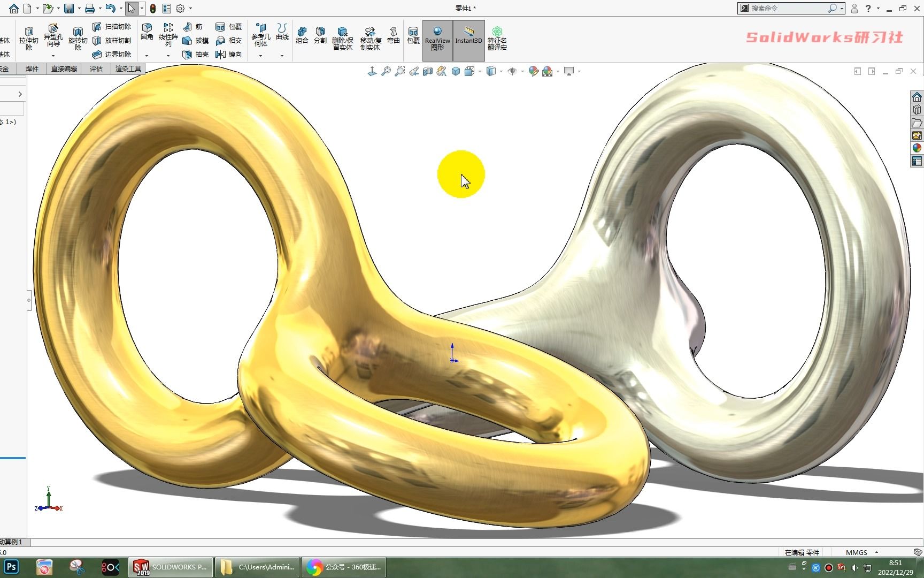Click the volume speaker tray icon

[854, 568]
